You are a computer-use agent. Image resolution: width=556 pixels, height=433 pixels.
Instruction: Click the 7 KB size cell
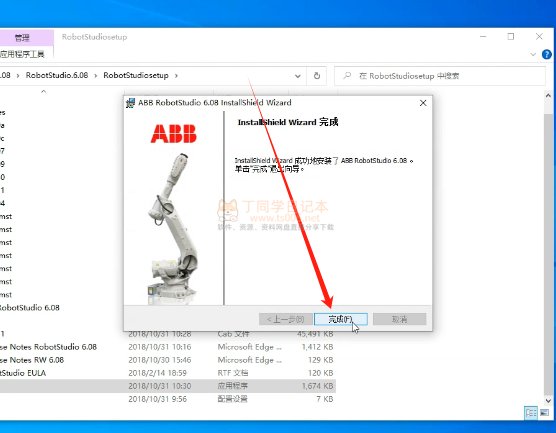click(325, 399)
